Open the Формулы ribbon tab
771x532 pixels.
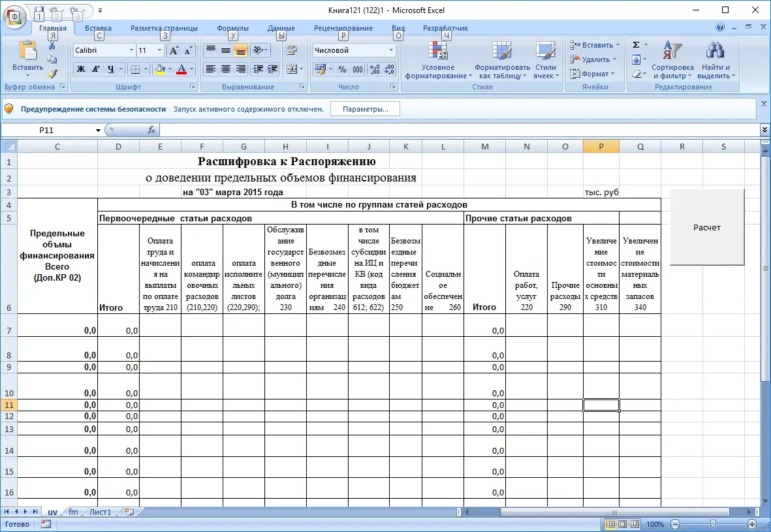tap(232, 28)
